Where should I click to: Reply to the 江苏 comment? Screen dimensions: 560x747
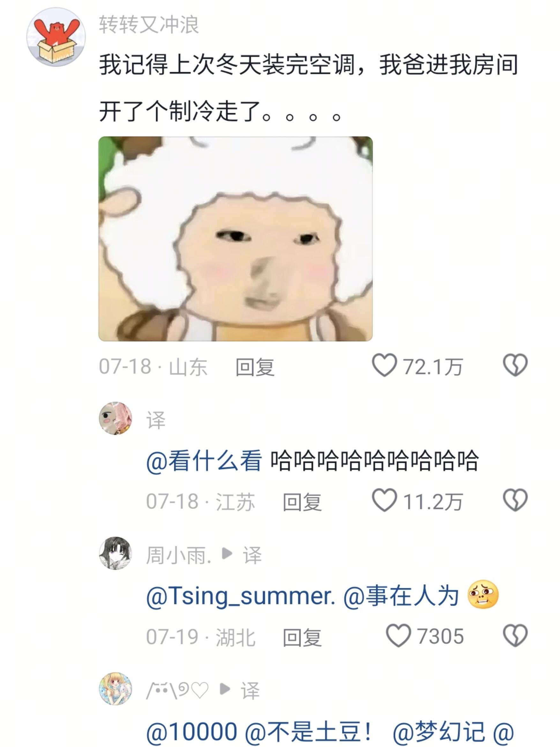[302, 502]
